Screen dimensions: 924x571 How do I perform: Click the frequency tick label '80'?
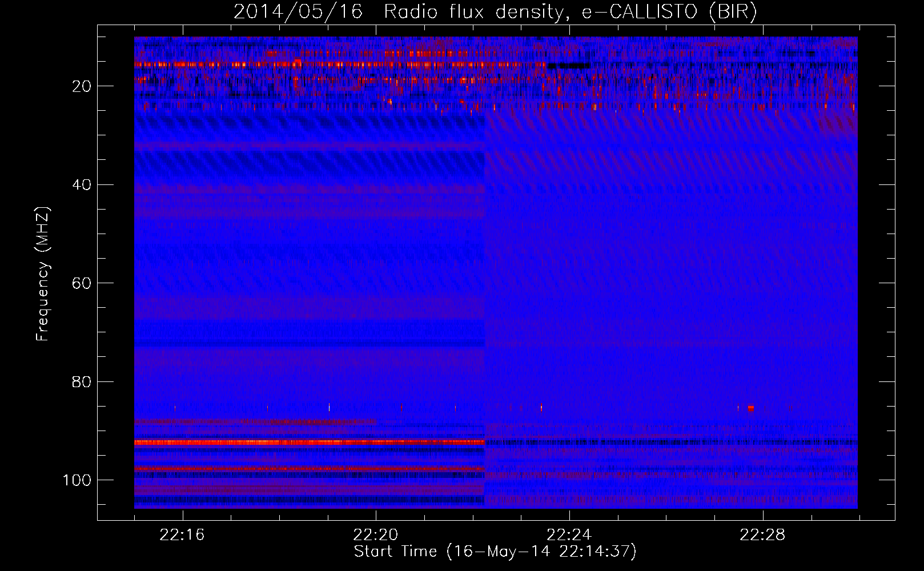pyautogui.click(x=82, y=381)
